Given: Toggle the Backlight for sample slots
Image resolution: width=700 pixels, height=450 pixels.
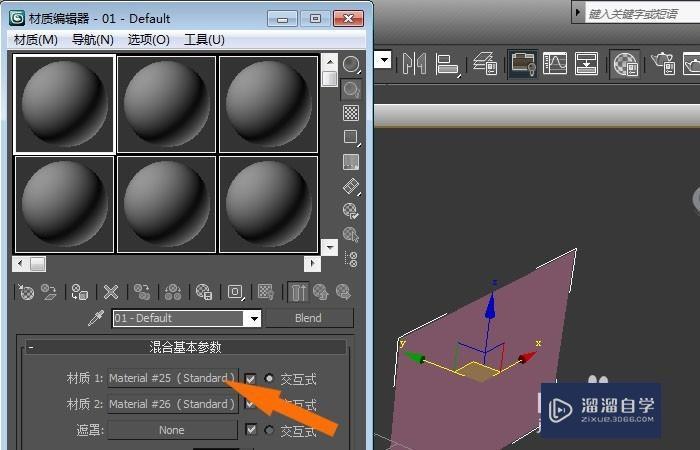Looking at the screenshot, I should coord(351,89).
